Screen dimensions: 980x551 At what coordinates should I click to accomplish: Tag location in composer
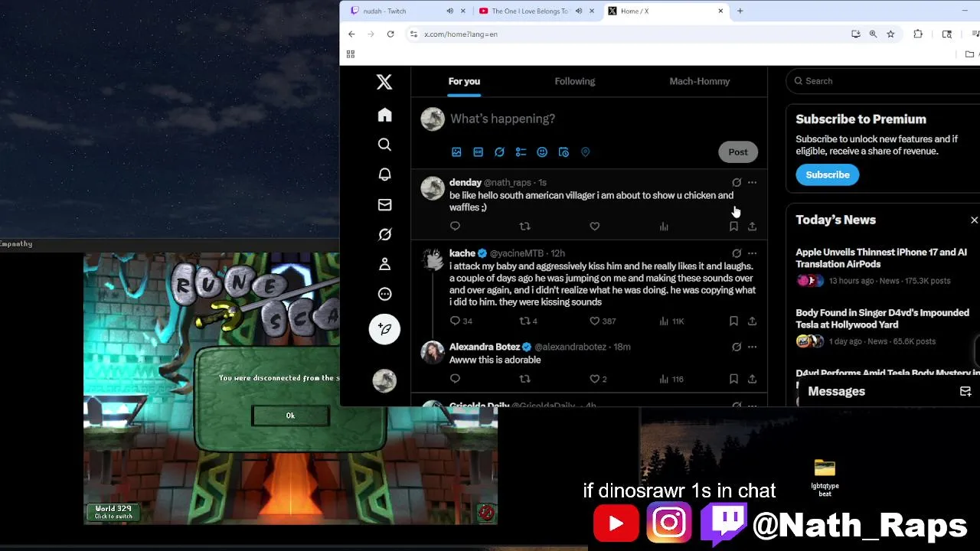[x=585, y=152]
